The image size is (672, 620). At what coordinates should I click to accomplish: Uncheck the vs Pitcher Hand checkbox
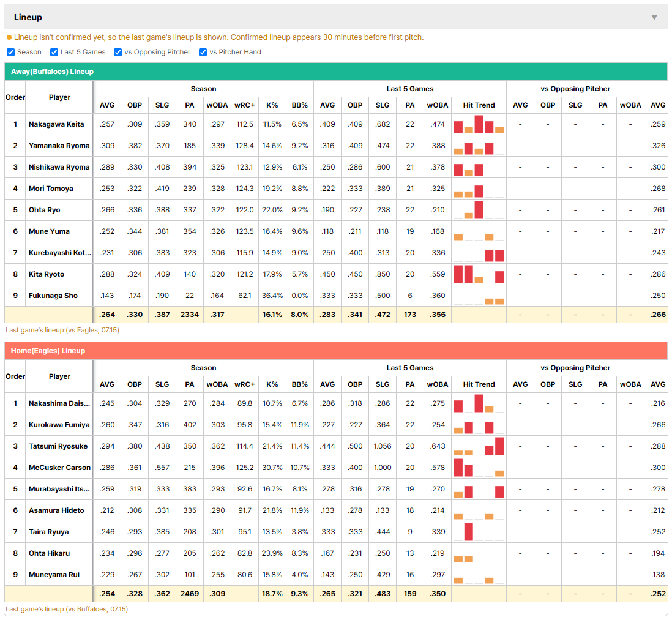pyautogui.click(x=203, y=52)
